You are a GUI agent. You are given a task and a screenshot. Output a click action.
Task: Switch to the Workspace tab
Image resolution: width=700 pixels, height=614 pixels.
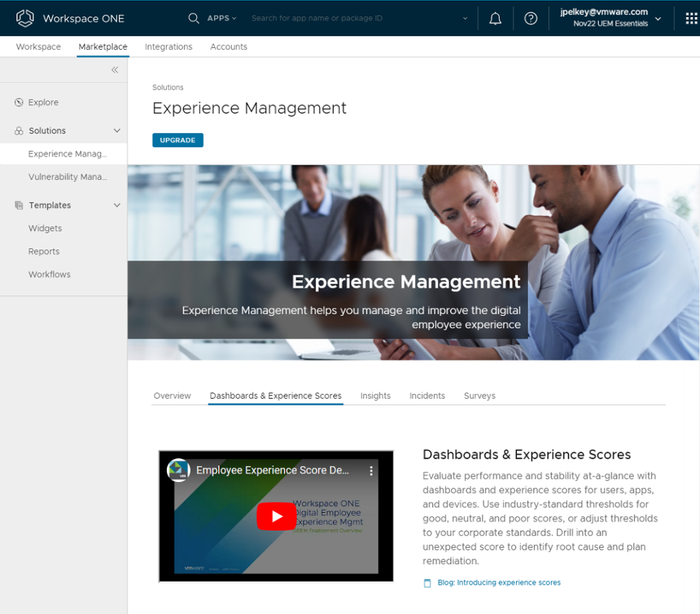tap(38, 46)
